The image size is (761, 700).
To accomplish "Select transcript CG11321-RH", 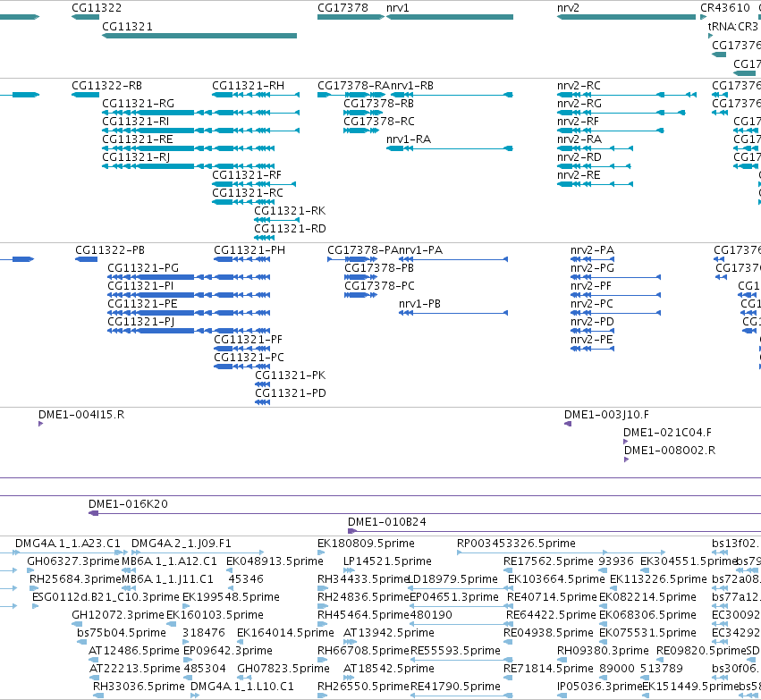I will (x=256, y=95).
